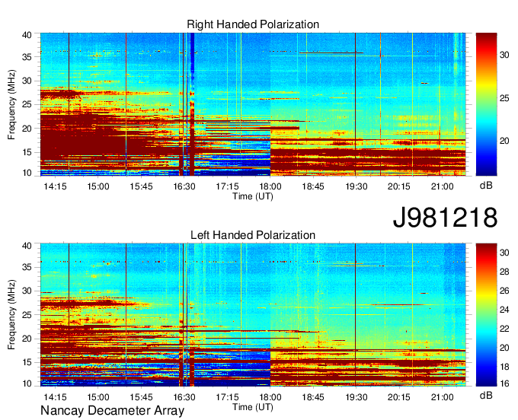The height and width of the screenshot is (420, 518).
Task: Click 14:15 time tick on Left Handed plot
Action: pos(55,397)
